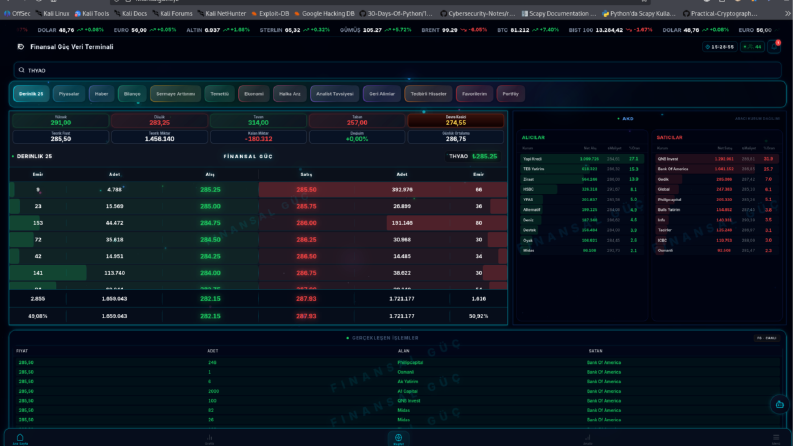Open the Kali Linux bookmark

tap(53, 14)
